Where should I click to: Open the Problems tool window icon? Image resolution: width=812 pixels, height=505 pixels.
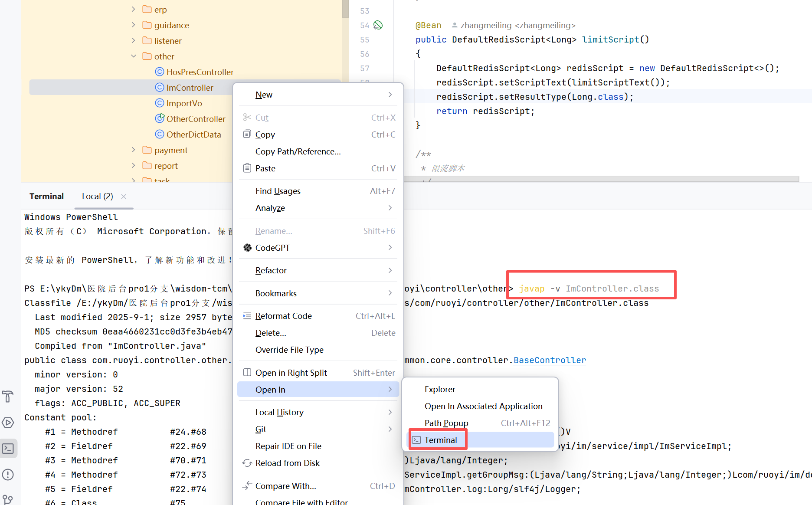pos(8,475)
